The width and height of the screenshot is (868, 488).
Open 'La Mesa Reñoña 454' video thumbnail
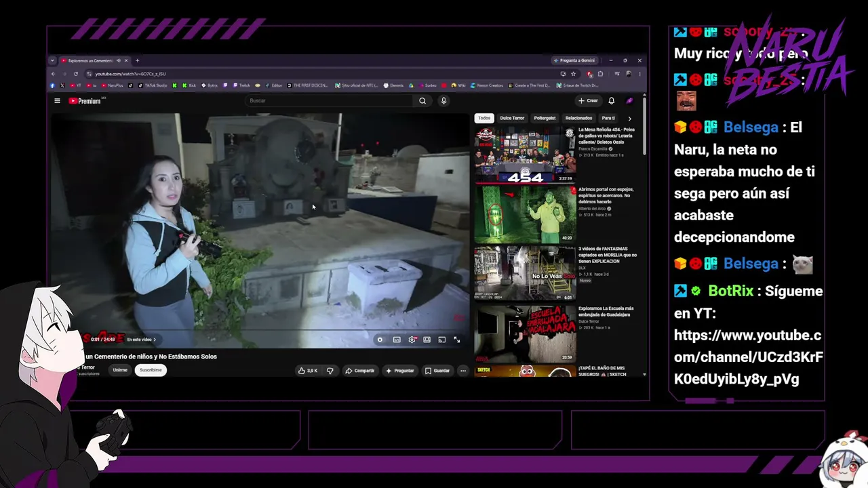pos(525,155)
